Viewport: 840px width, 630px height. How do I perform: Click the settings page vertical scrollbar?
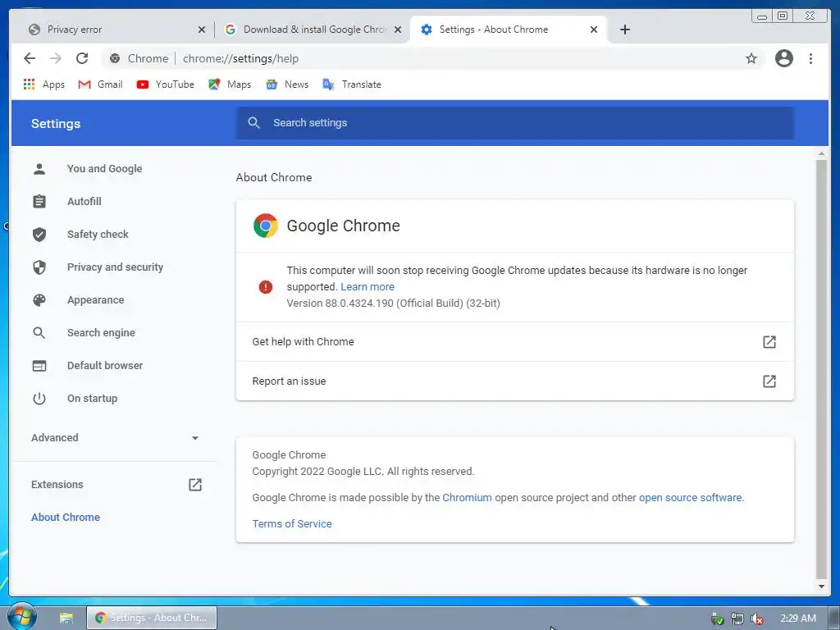point(821,370)
